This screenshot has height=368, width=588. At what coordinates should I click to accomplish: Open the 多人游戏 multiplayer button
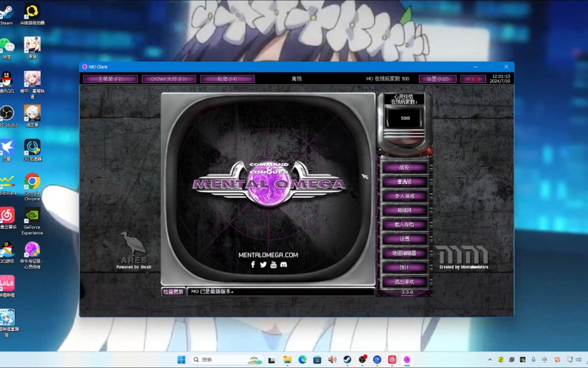point(404,196)
